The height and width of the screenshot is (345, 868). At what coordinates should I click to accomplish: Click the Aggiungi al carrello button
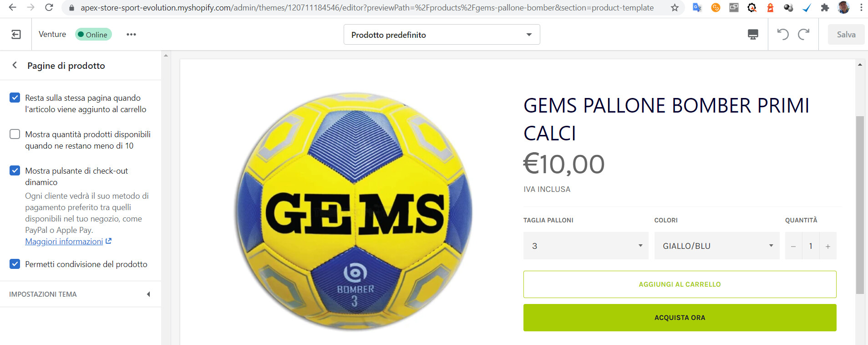coord(680,284)
